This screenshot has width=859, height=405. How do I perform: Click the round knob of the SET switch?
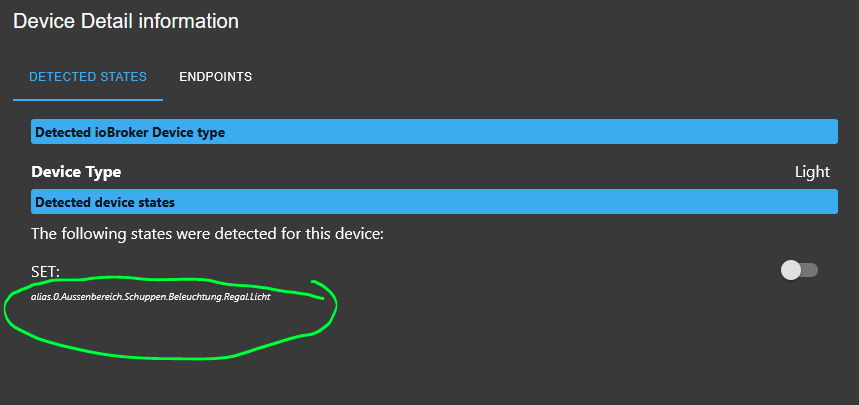[x=791, y=270]
